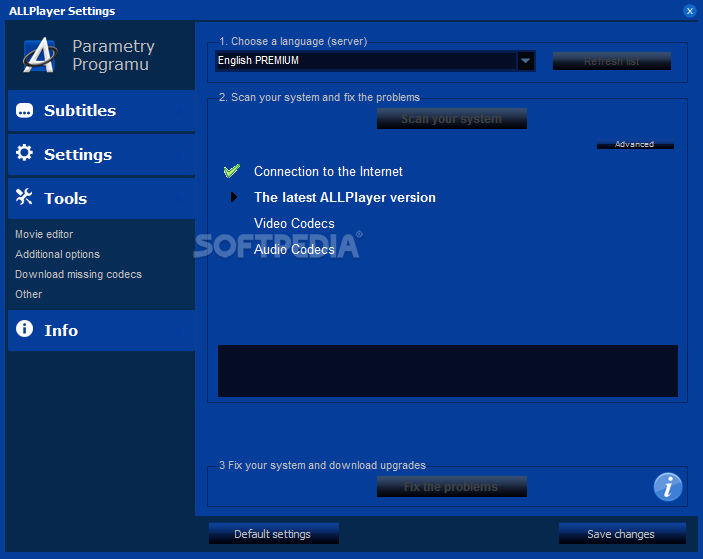Click the round blue information icon
This screenshot has height=559, width=703.
click(668, 486)
